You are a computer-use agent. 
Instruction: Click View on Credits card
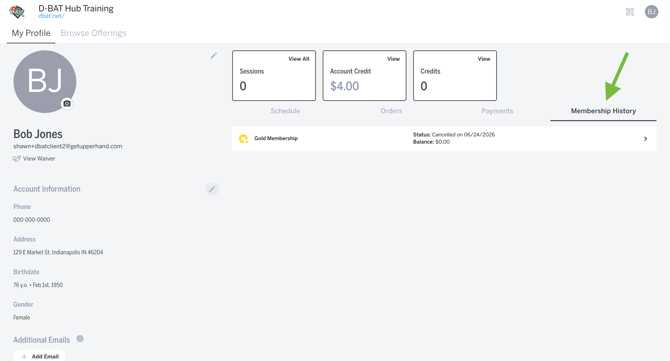tap(484, 59)
